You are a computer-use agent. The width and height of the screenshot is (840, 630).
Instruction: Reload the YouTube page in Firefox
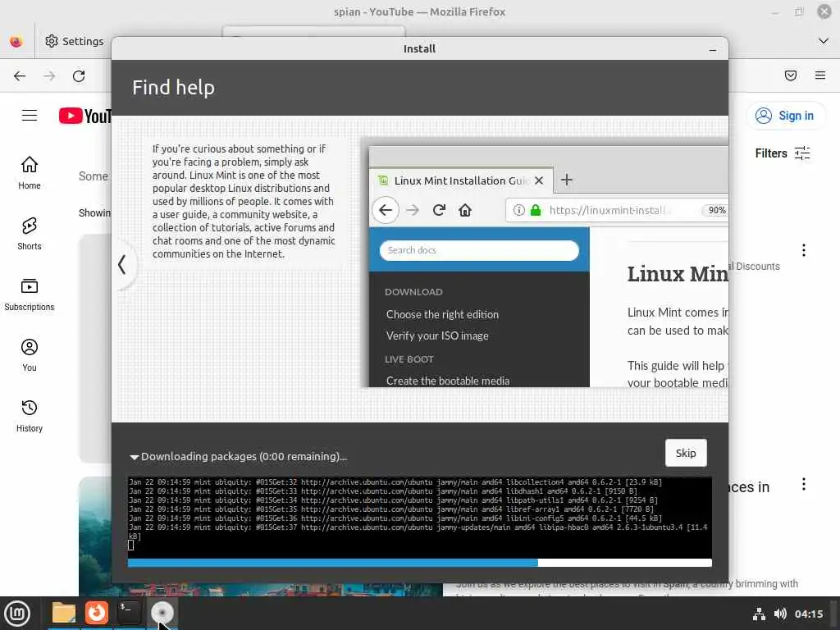[79, 76]
